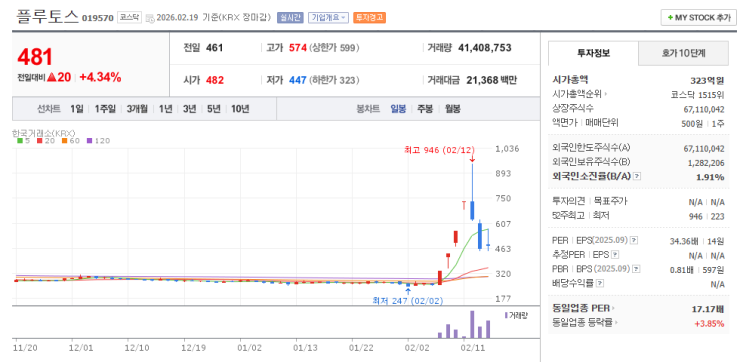Screen dimensions: 743x362
Task: Select the 1주일 line chart period
Action: coord(105,109)
